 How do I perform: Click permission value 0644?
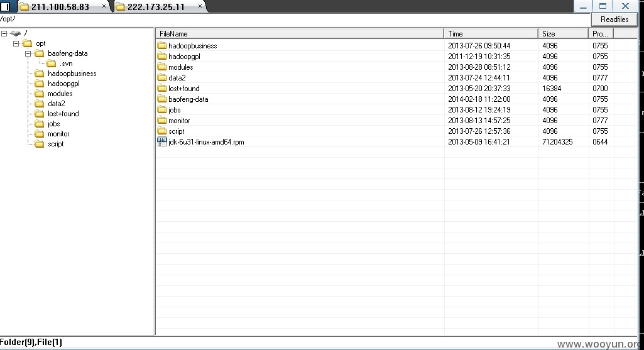[x=600, y=142]
